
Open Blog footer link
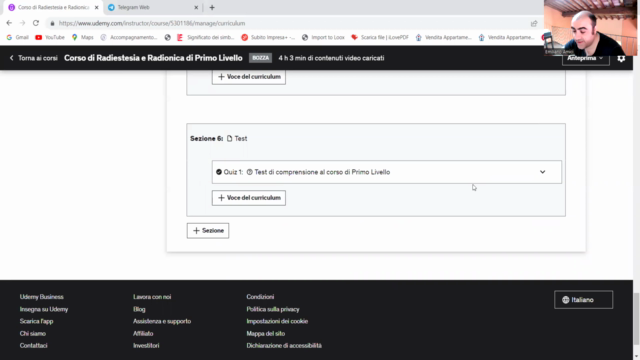click(x=139, y=309)
